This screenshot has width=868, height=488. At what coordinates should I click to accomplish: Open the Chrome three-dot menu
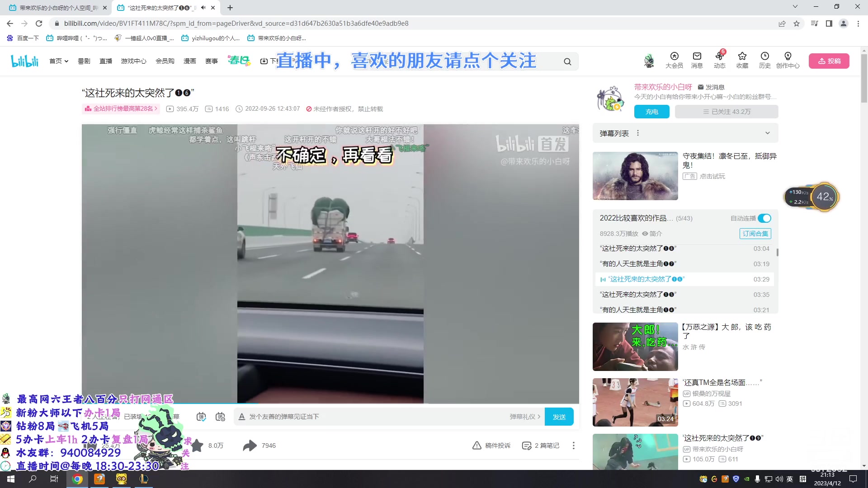tap(858, 23)
